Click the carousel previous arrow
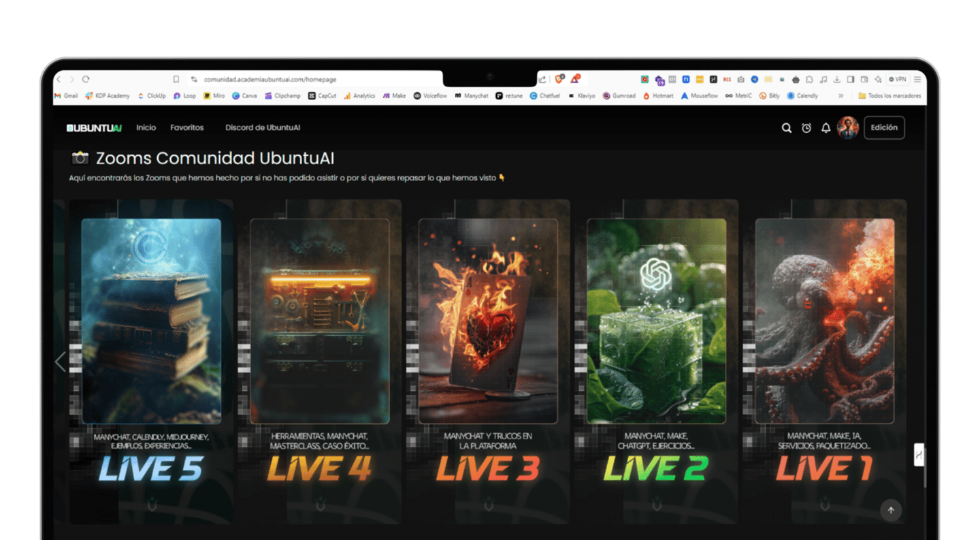This screenshot has height=540, width=980. pyautogui.click(x=60, y=362)
